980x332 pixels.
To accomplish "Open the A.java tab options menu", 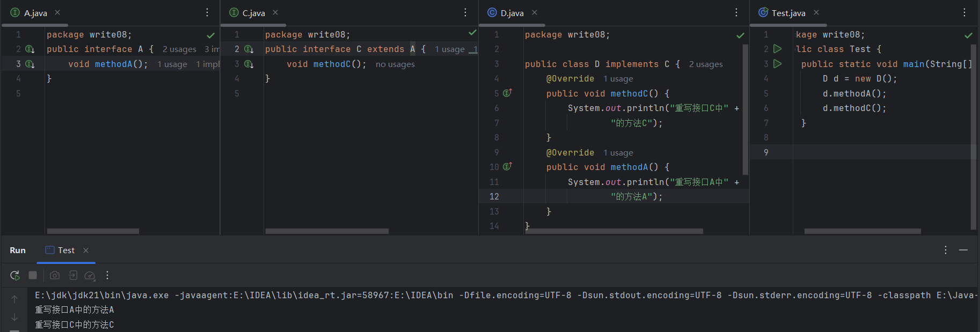I will 207,12.
